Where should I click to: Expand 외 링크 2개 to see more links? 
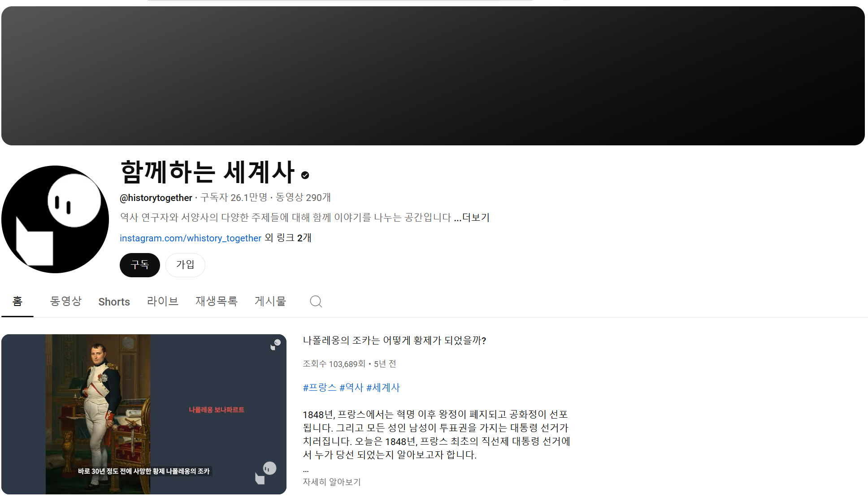coord(288,238)
